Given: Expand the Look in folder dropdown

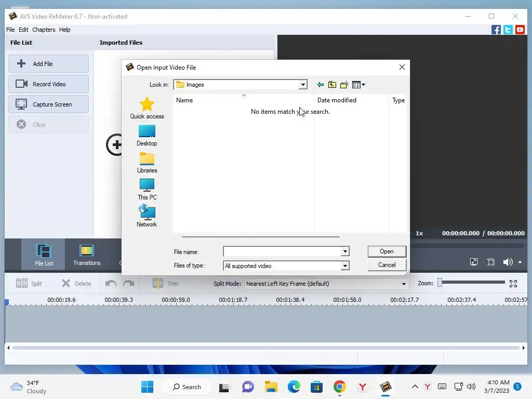Looking at the screenshot, I should coord(303,85).
